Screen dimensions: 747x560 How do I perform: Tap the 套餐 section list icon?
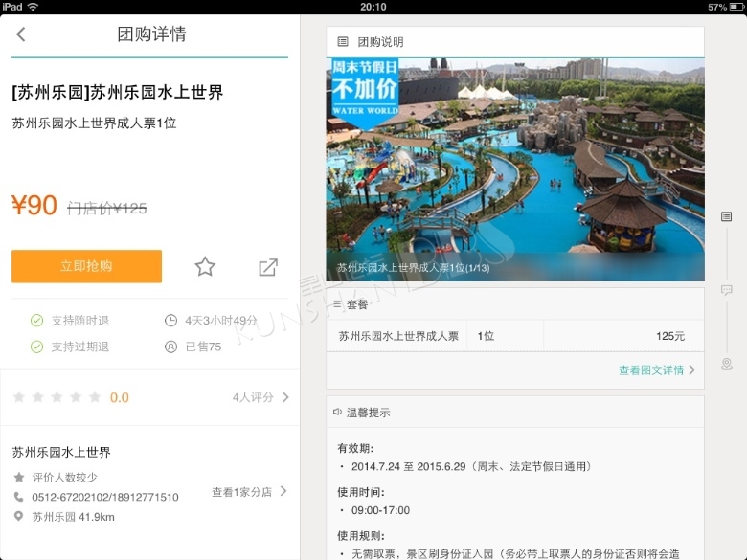point(337,304)
